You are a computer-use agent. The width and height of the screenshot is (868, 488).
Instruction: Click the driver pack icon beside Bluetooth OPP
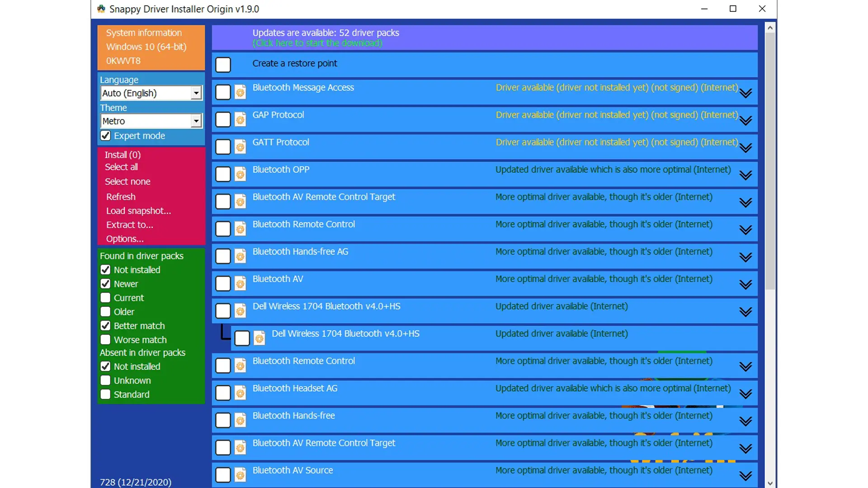(240, 174)
